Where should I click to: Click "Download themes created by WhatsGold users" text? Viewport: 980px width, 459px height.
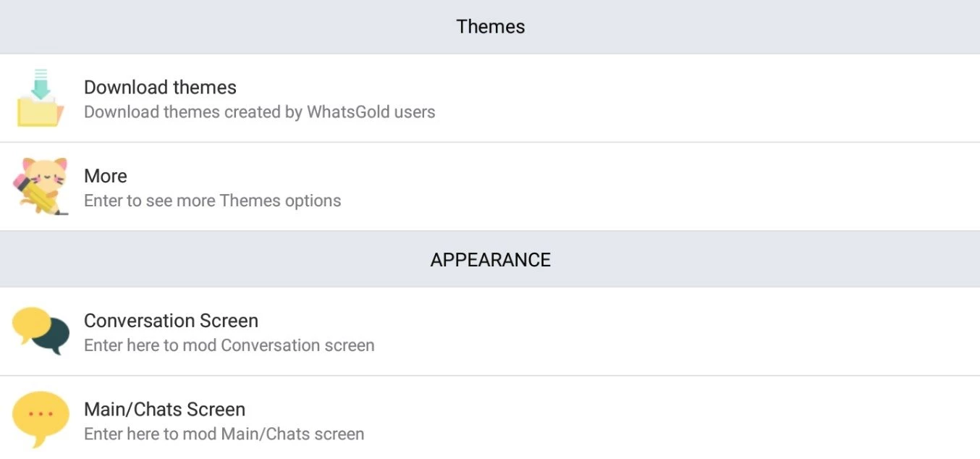point(259,112)
